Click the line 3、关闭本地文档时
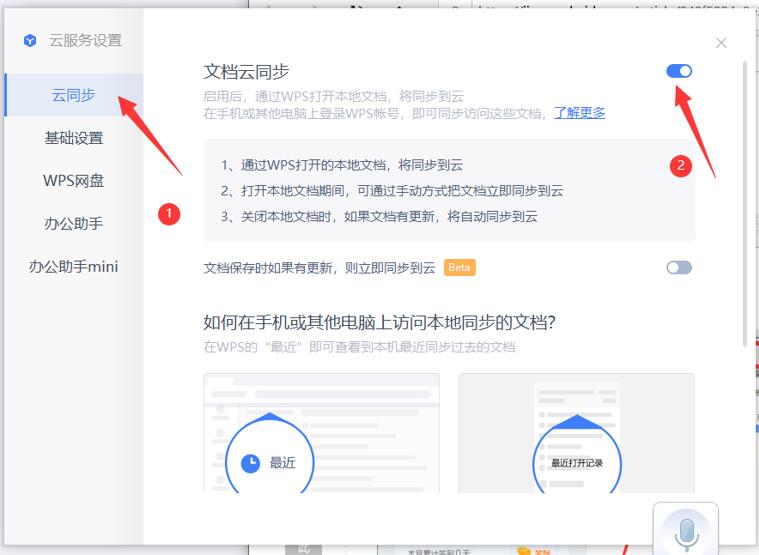759x555 pixels. click(x=380, y=216)
